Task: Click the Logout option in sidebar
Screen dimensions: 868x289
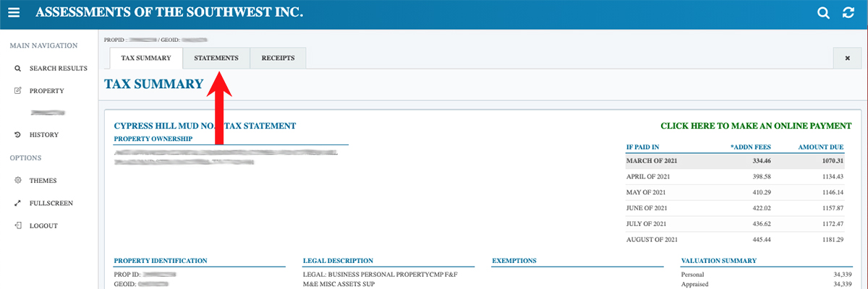Action: tap(43, 226)
